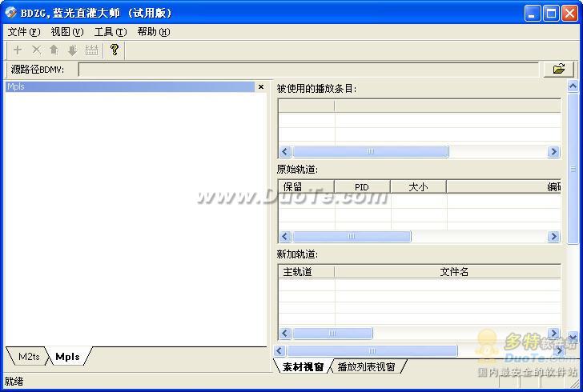Open the 视图(V) menu
Viewport: 583px width, 392px height.
67,32
